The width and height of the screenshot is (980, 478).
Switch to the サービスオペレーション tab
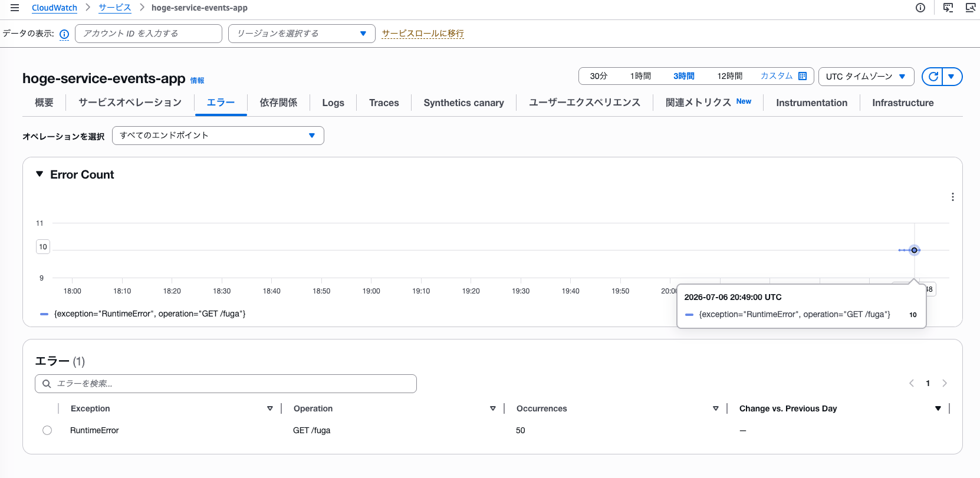(130, 103)
